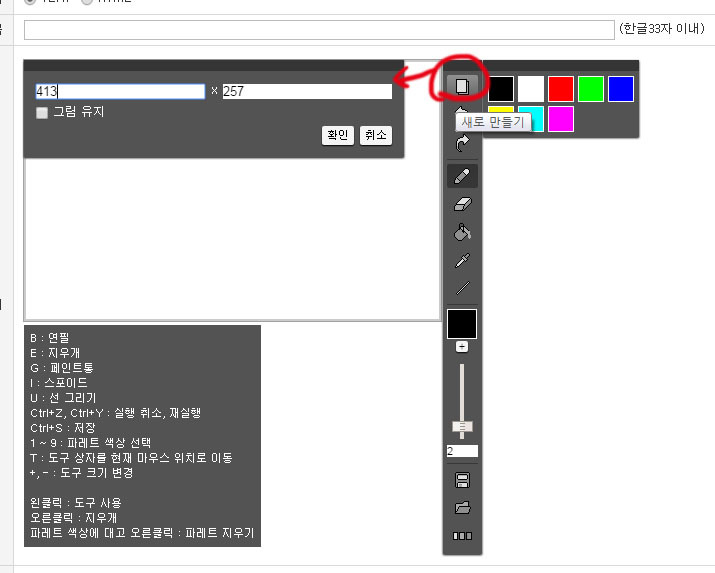Select the eyedropper tool
The height and width of the screenshot is (573, 715).
[462, 261]
